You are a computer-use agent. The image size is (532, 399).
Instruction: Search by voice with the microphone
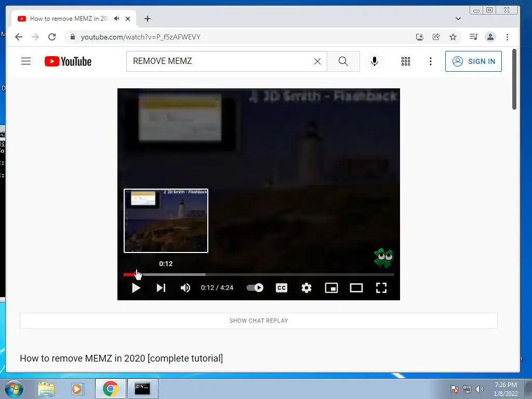[x=375, y=61]
